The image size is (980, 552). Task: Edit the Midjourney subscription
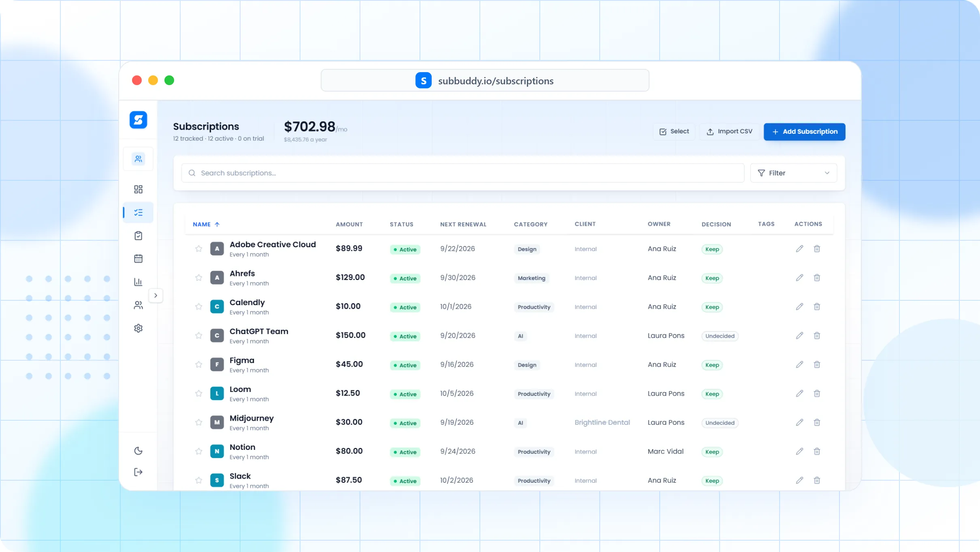coord(799,422)
